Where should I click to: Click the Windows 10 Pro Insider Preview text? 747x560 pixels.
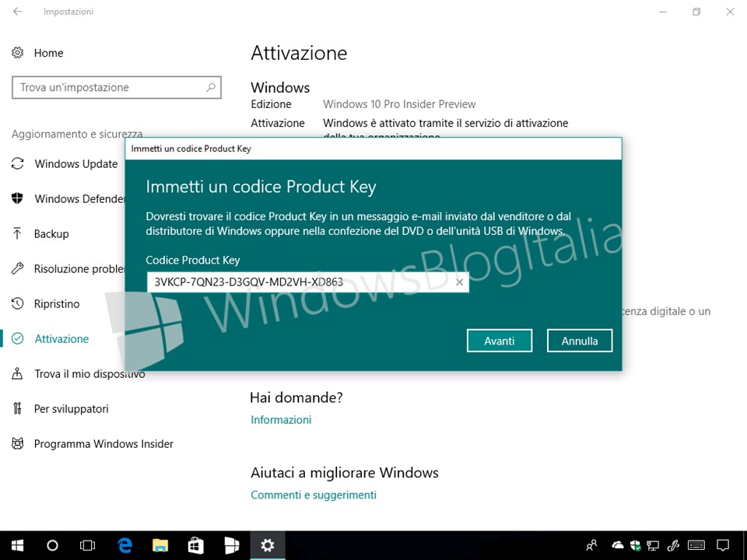399,103
